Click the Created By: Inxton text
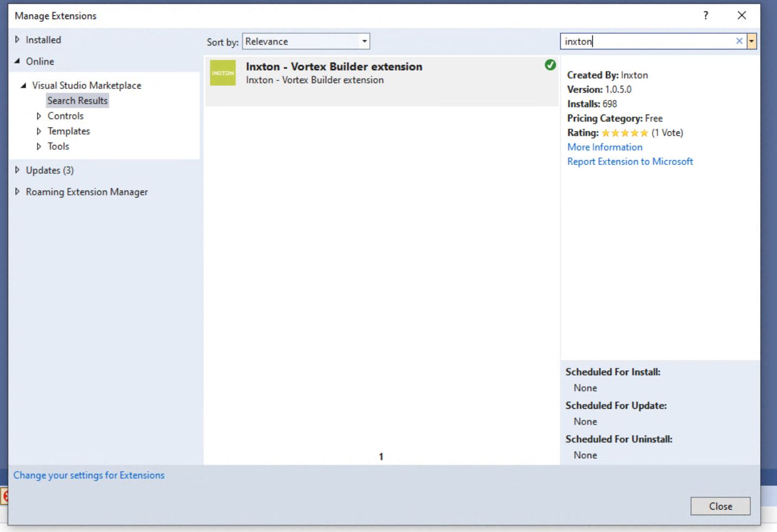777x532 pixels. point(607,75)
